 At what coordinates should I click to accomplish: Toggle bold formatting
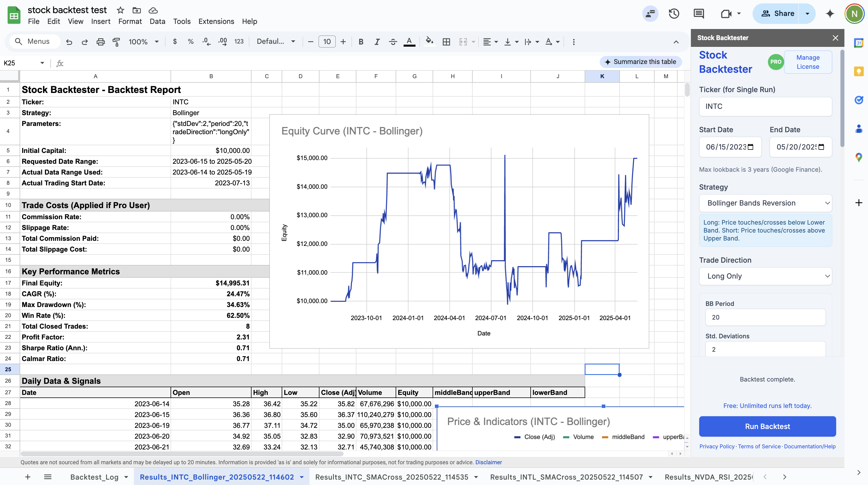[361, 42]
